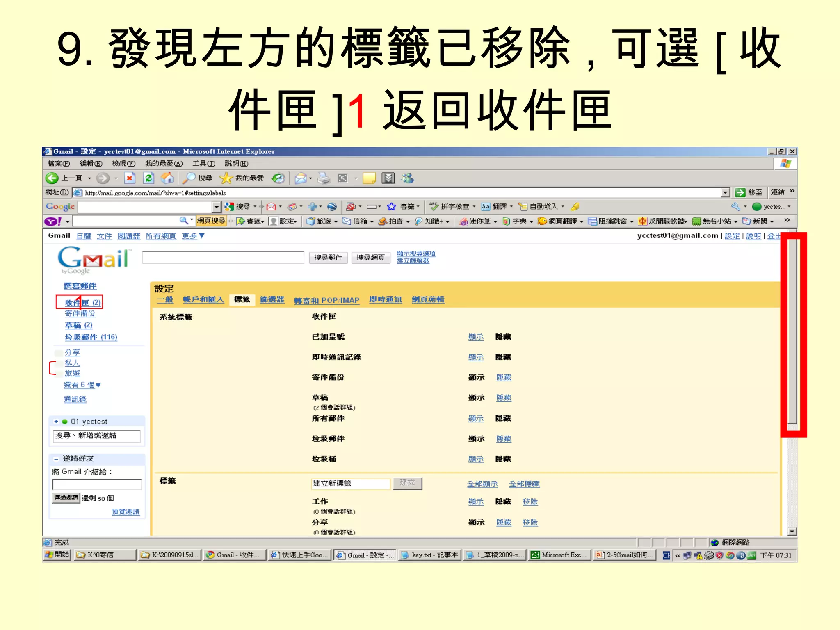This screenshot has height=630, width=840.
Task: Show the 工作 label
Action: pos(476,502)
